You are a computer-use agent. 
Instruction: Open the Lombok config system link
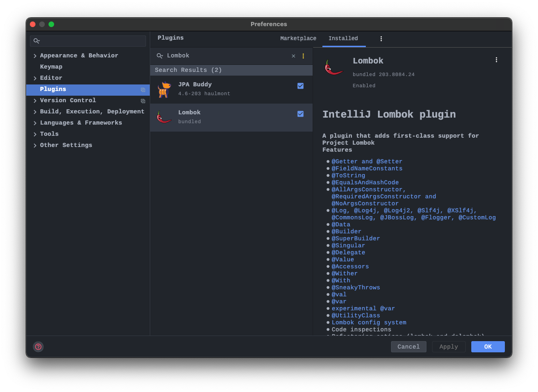[x=369, y=322]
